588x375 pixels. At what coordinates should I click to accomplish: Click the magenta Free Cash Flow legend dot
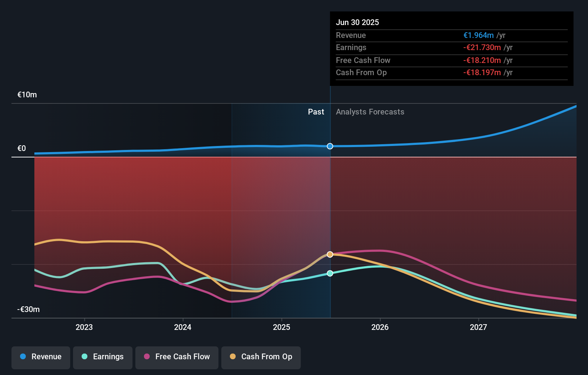click(147, 356)
